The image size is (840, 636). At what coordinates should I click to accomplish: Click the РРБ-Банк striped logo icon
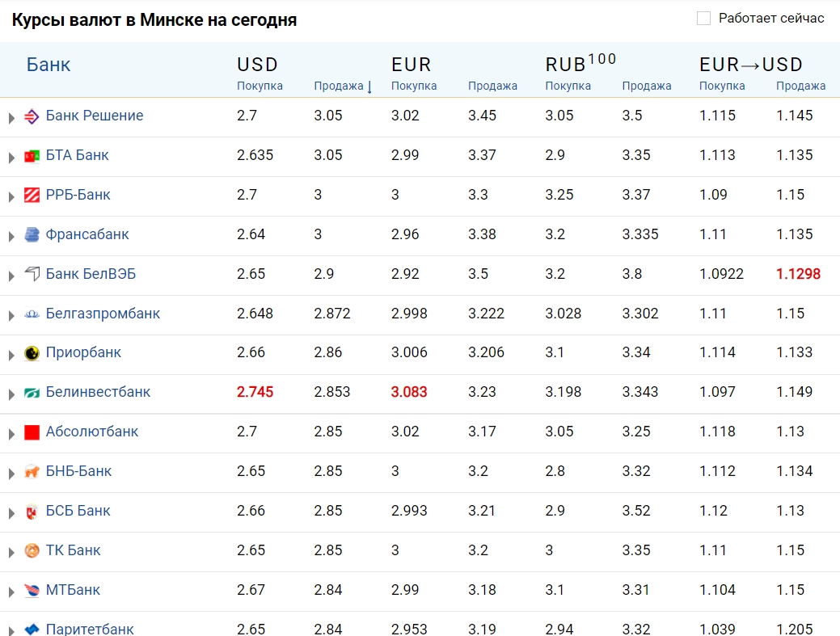(32, 195)
